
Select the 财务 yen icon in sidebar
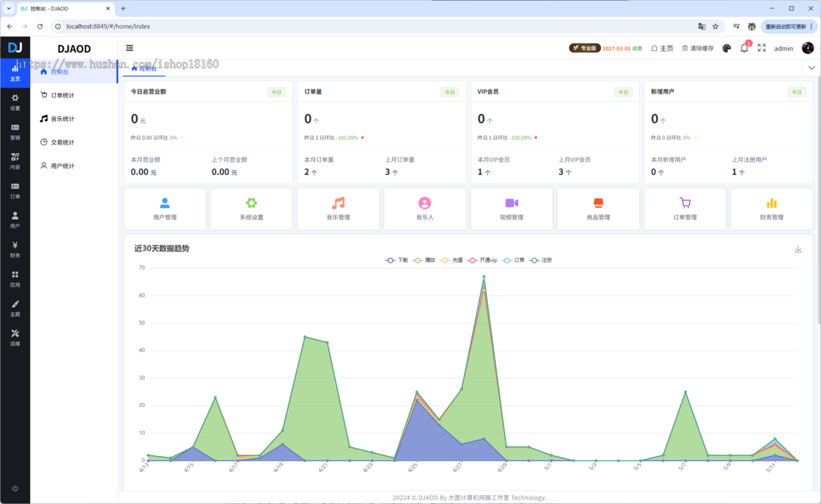click(x=15, y=249)
